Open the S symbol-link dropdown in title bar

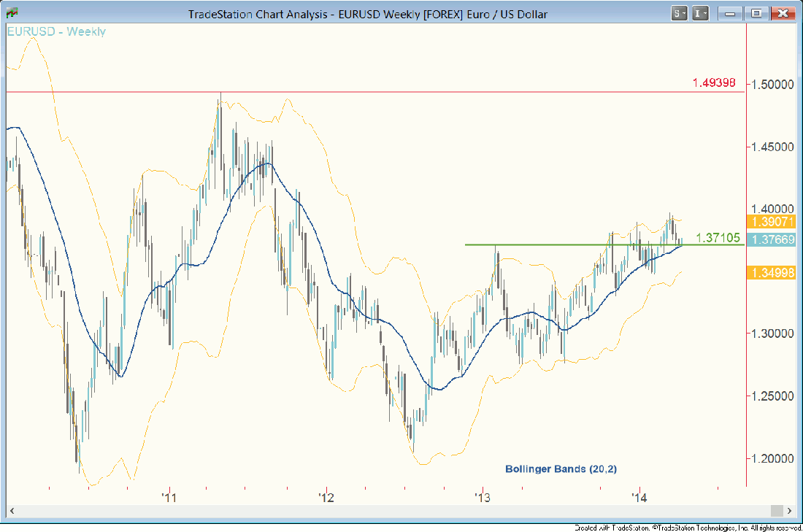point(680,13)
